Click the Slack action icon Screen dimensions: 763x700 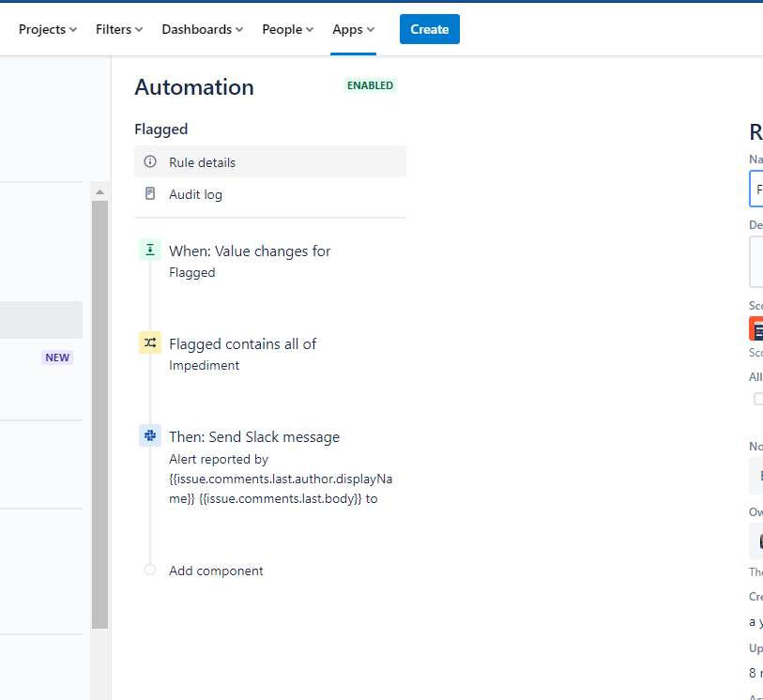[x=150, y=435]
